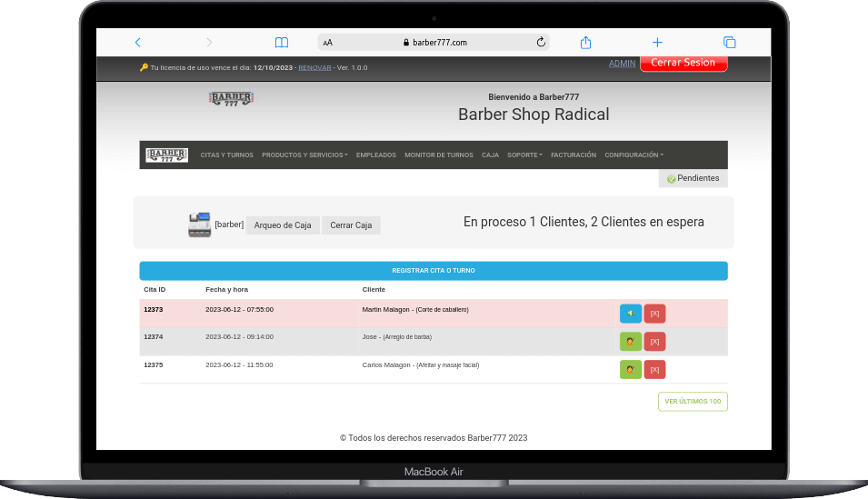
Task: Click the green attend icon for cita 12374
Action: pos(630,342)
